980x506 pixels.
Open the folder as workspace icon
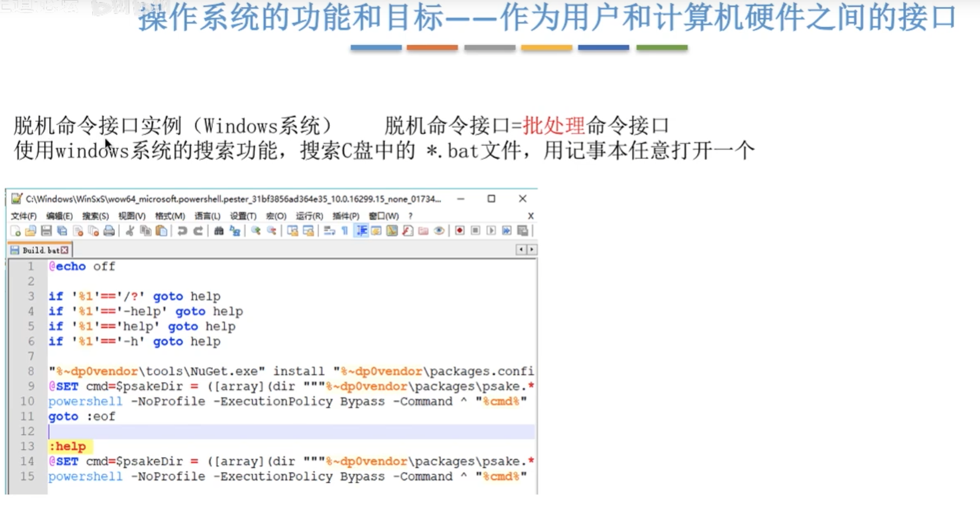pos(423,231)
